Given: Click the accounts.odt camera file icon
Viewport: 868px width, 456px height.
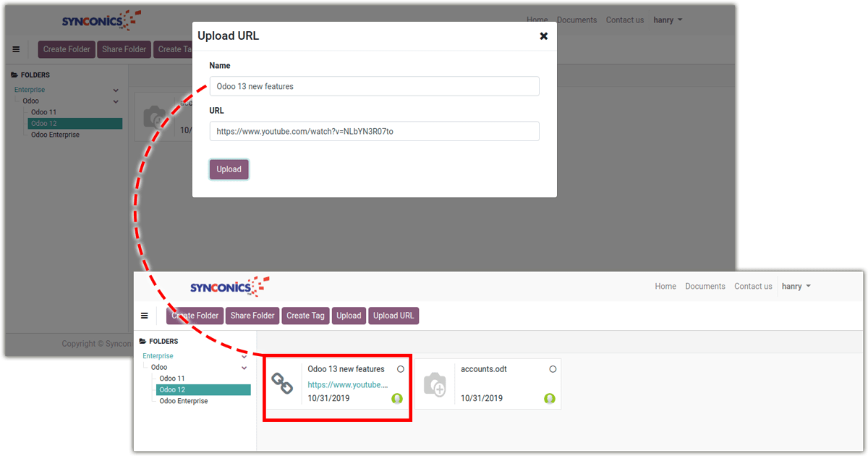Looking at the screenshot, I should click(435, 384).
